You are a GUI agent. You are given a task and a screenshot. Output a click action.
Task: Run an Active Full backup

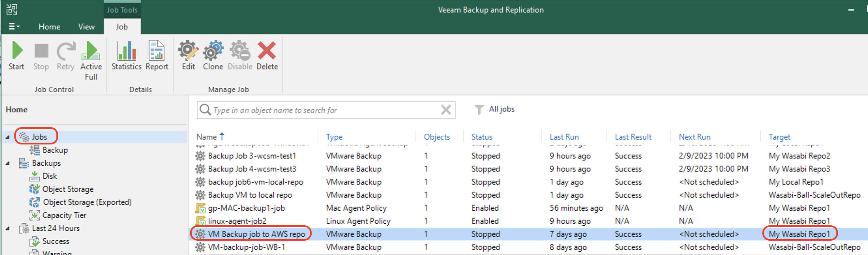[x=91, y=61]
